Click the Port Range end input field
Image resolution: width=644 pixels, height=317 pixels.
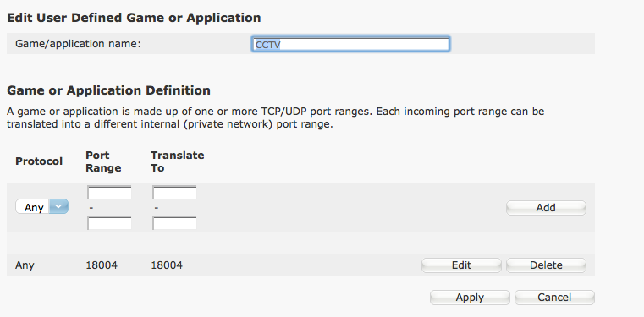[109, 222]
